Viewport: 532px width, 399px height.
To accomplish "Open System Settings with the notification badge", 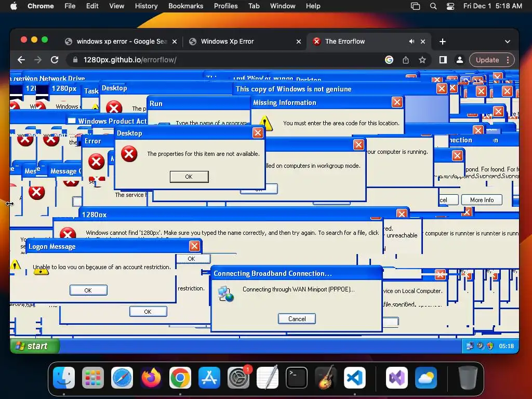I will (x=238, y=378).
